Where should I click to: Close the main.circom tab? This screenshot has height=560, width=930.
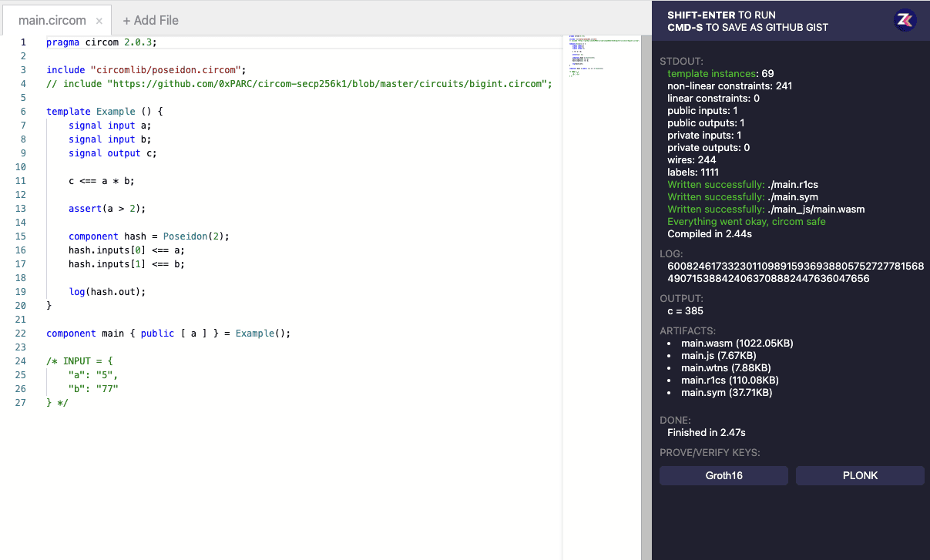99,21
